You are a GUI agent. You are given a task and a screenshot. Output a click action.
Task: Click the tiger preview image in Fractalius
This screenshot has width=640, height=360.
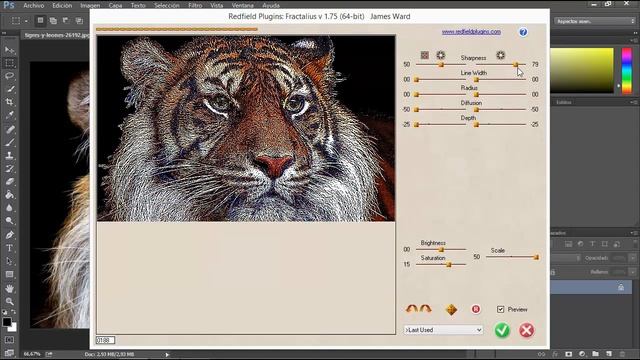[x=246, y=129]
